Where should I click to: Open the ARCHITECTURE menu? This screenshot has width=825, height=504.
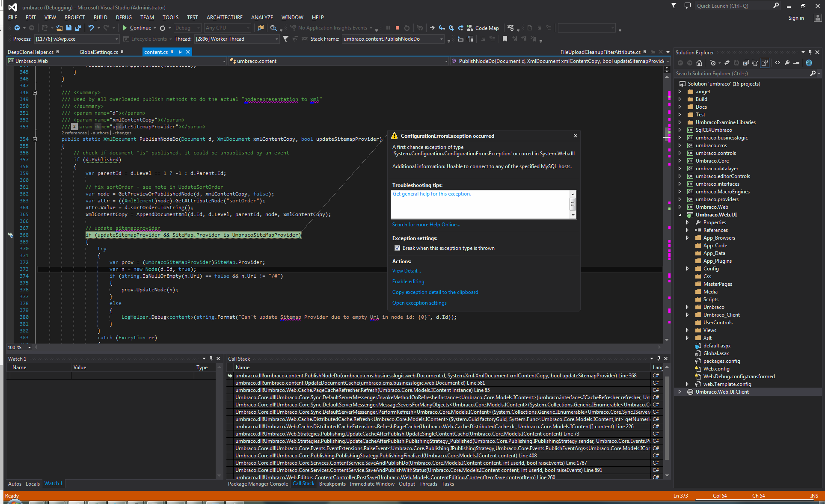[x=225, y=18]
